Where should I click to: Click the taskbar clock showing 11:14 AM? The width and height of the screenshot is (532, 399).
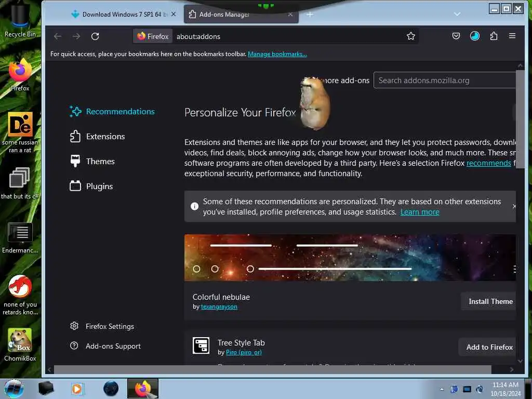pos(506,389)
